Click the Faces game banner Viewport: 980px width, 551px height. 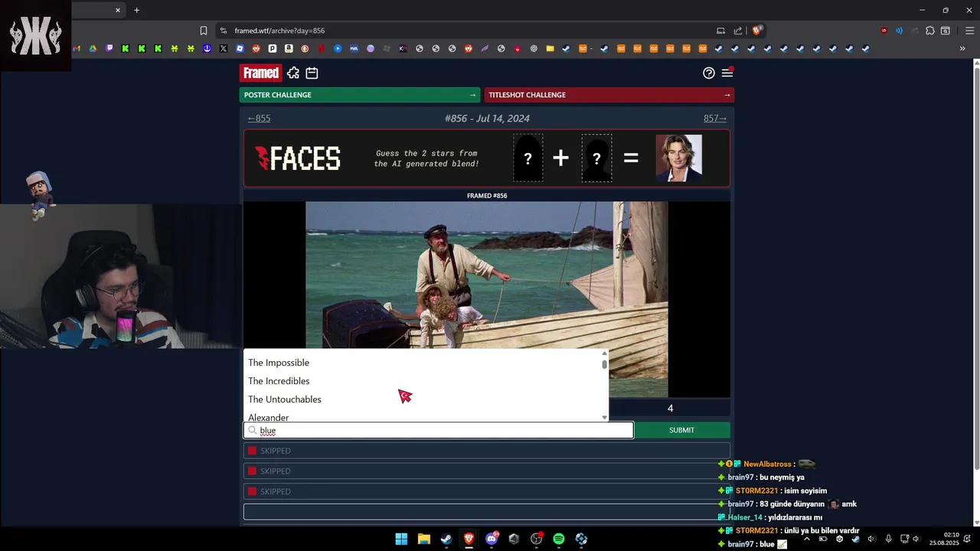pos(487,158)
